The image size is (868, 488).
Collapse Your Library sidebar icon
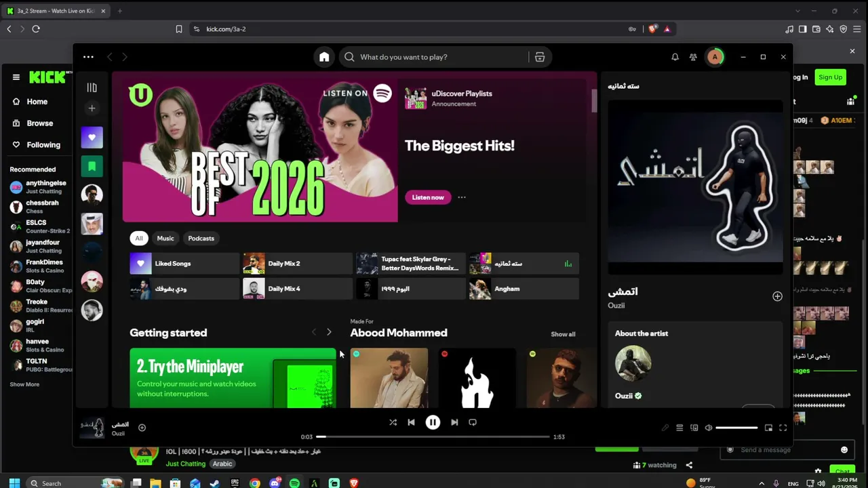pyautogui.click(x=92, y=87)
